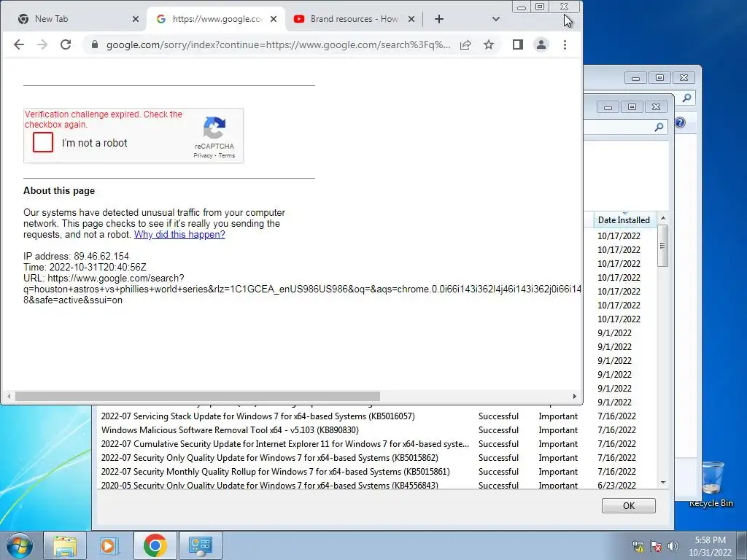Click the Chrome taskbar icon
Image resolution: width=747 pixels, height=560 pixels.
[155, 545]
